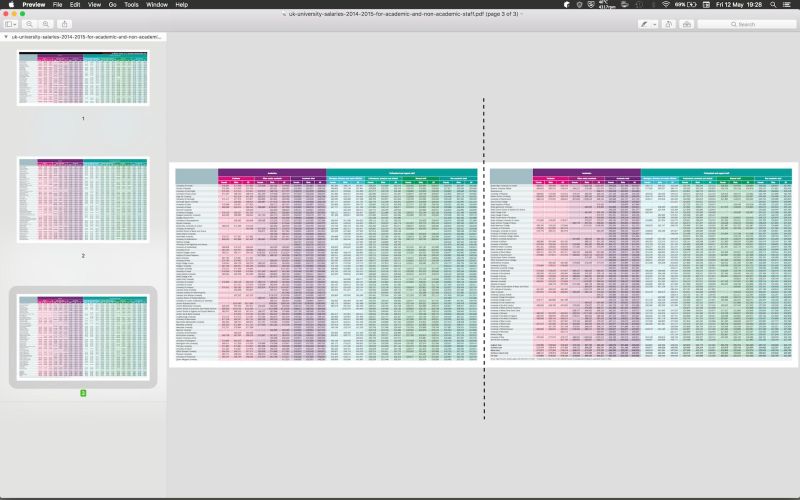Open the highlight color dropdown arrow
Viewport: 800px width, 500px height.
tap(654, 24)
